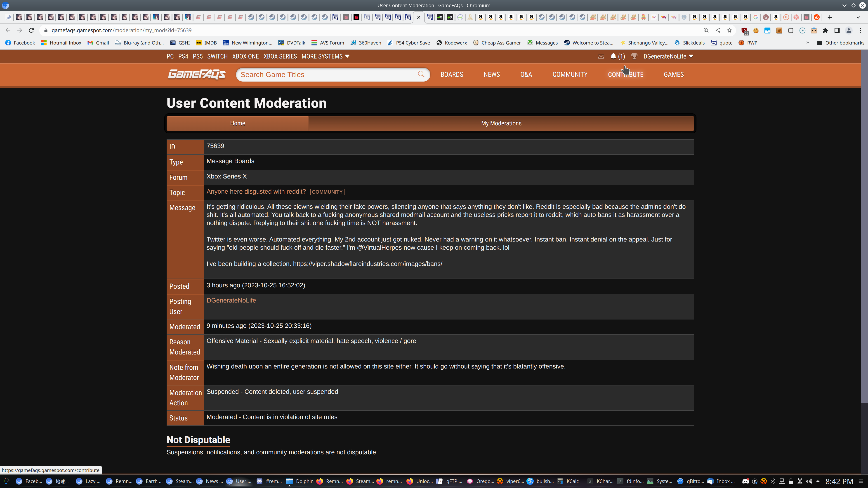
Task: Click the browser reload button
Action: [31, 30]
